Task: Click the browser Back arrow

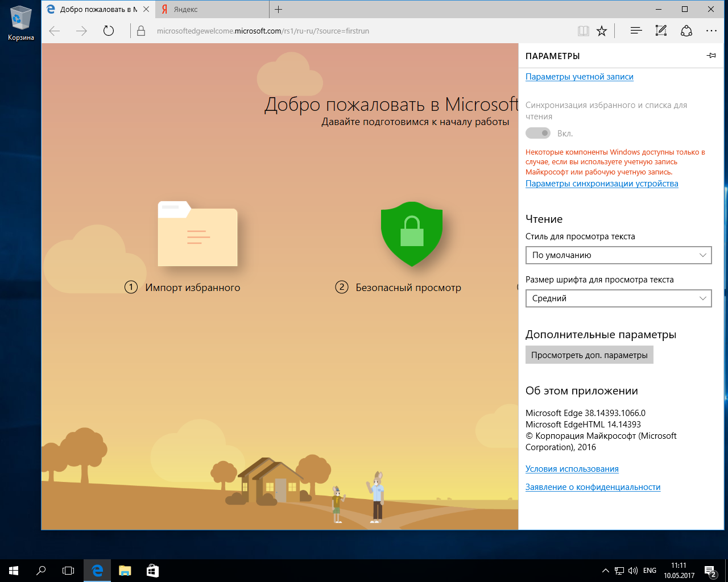Action: (55, 31)
